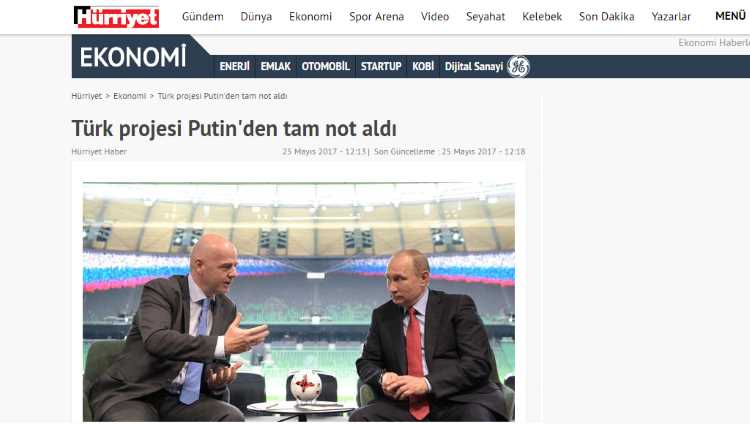Screen dimensions: 750x424
Task: Click the Hürriyet logo
Action: coord(116,17)
